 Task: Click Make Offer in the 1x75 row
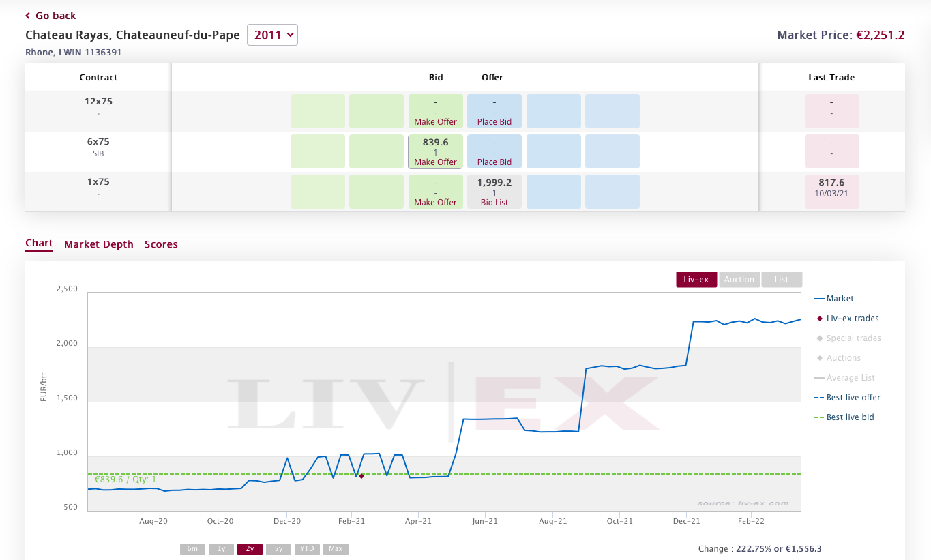(x=435, y=203)
